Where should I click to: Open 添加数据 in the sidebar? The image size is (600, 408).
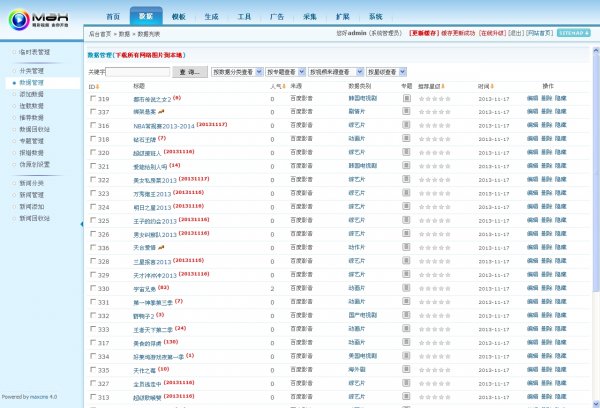coord(32,94)
